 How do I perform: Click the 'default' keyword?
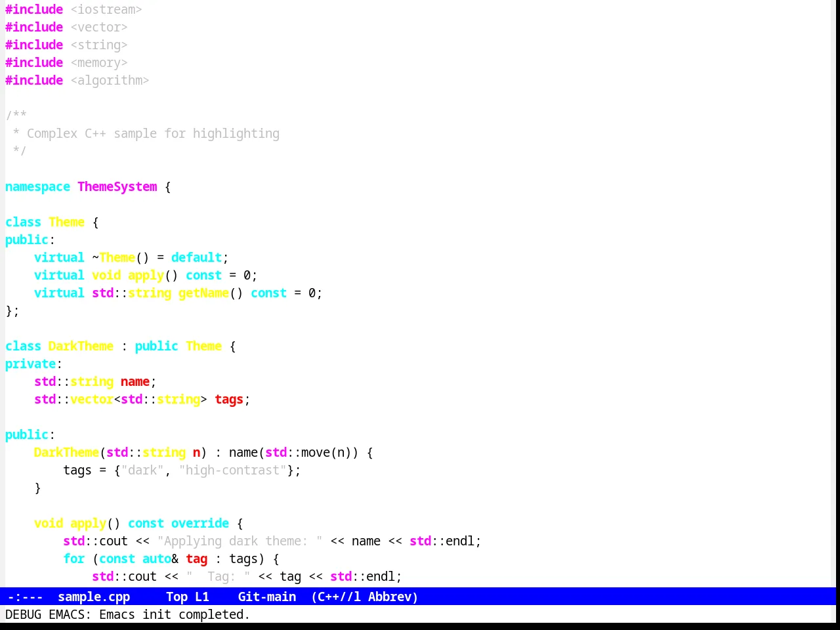point(197,257)
